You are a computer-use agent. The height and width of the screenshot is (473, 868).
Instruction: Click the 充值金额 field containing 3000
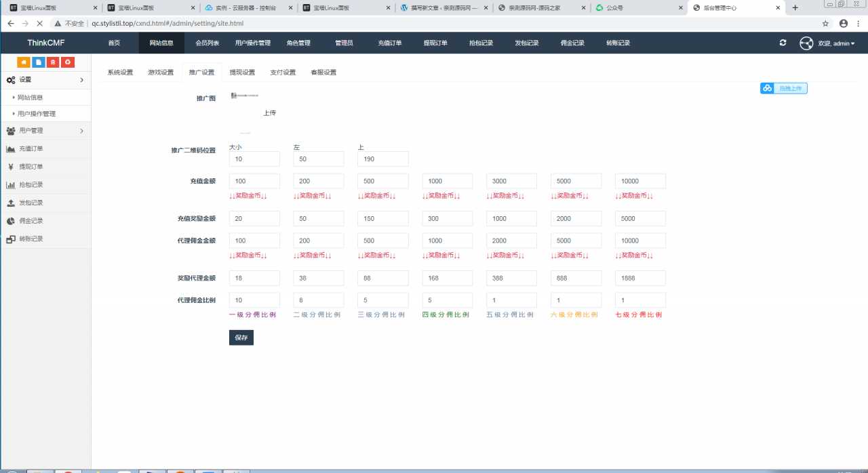pyautogui.click(x=511, y=182)
